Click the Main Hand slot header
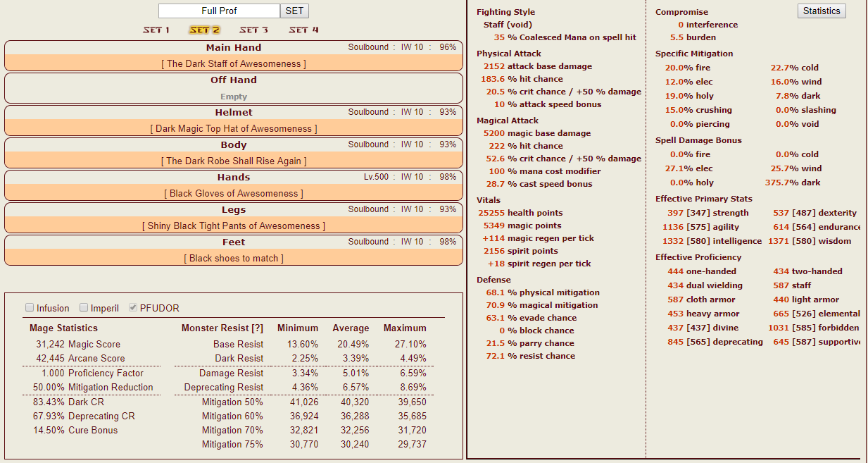 pos(234,48)
